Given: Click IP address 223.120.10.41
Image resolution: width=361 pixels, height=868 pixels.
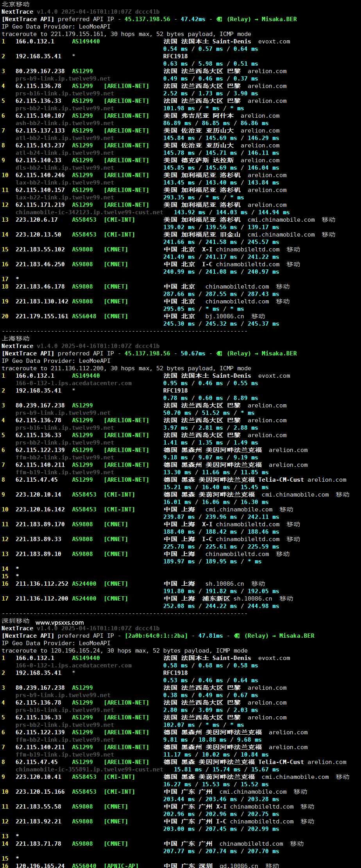Looking at the screenshot, I should [x=39, y=777].
